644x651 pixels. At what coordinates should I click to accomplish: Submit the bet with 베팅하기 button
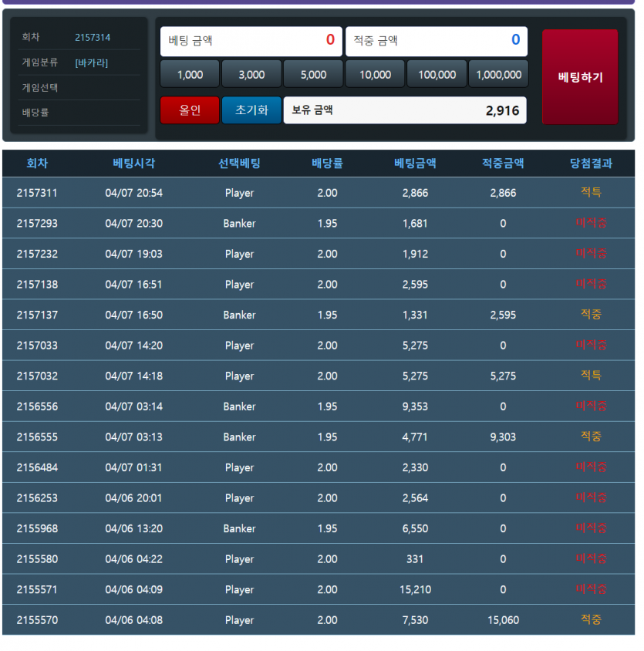(580, 77)
